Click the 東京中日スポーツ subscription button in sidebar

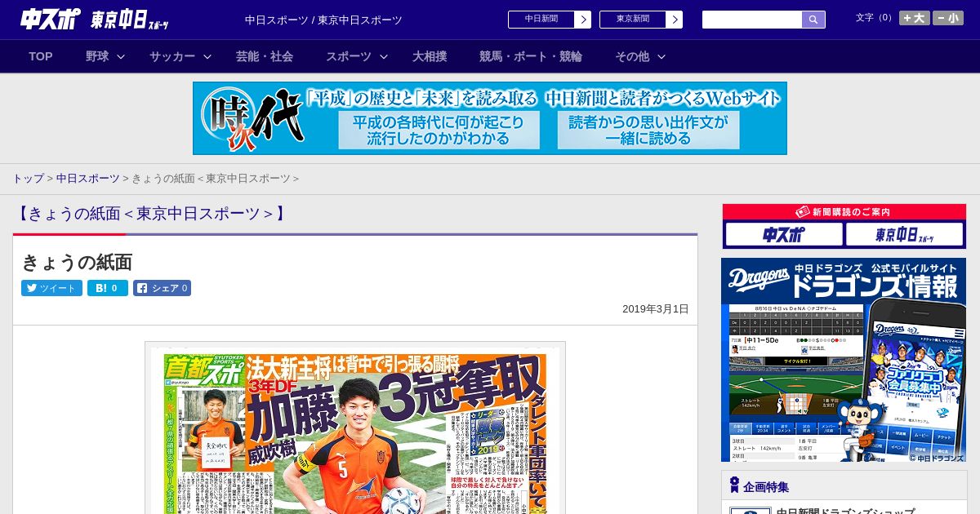pos(904,235)
